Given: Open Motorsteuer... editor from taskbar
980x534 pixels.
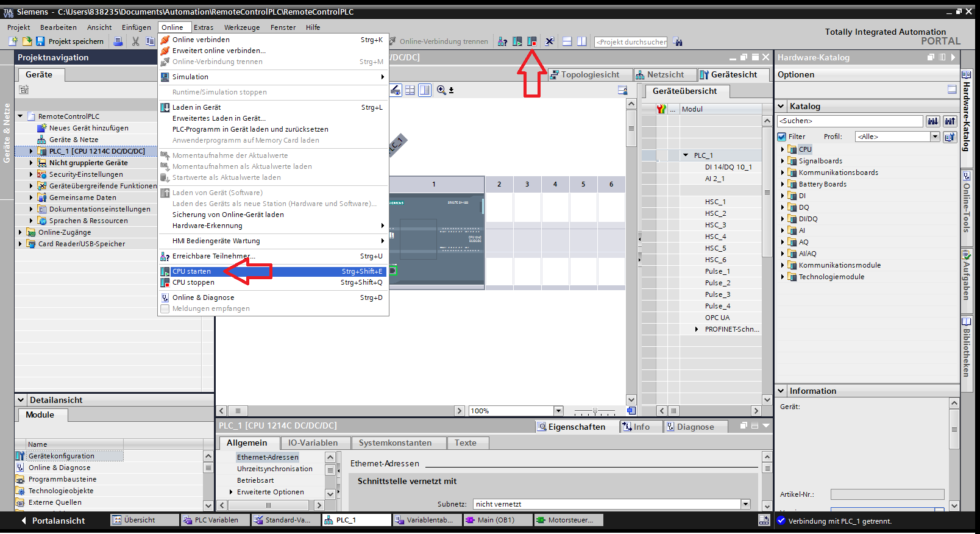Looking at the screenshot, I should [x=568, y=520].
